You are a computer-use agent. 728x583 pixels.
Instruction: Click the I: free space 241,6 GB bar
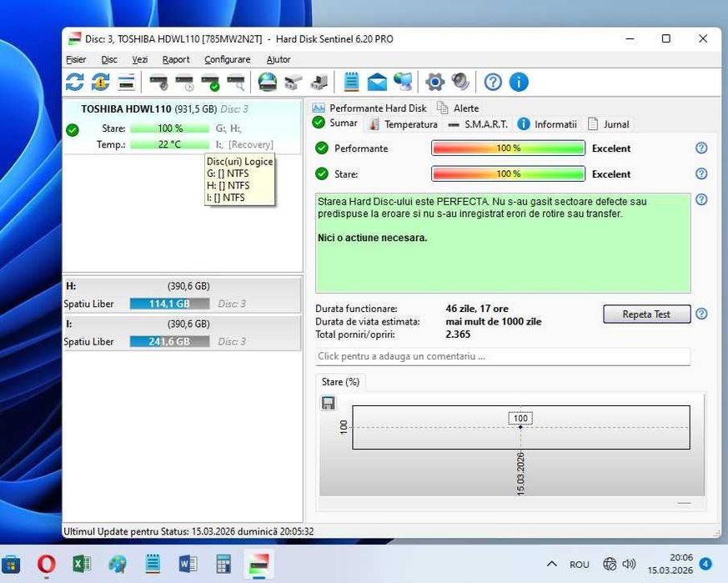(169, 341)
